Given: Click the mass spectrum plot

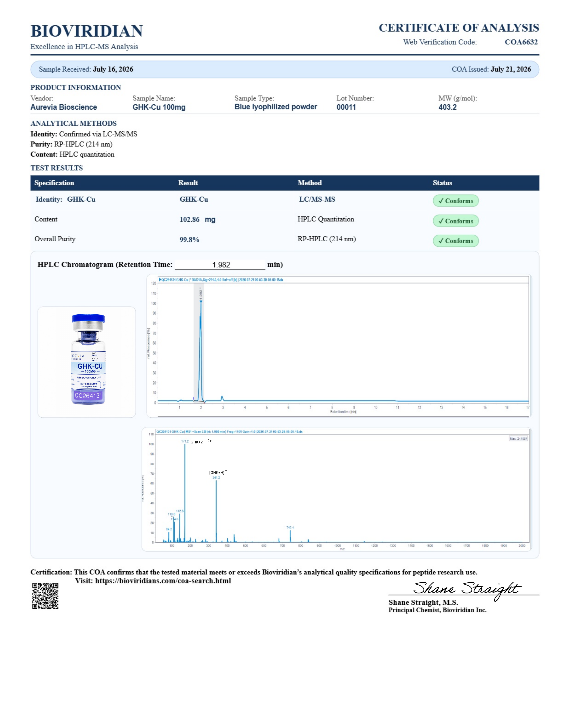Looking at the screenshot, I should pyautogui.click(x=336, y=489).
